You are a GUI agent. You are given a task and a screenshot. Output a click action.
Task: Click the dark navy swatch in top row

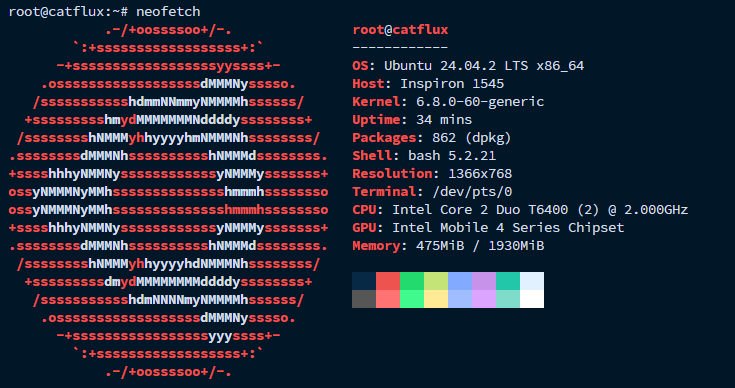[x=364, y=281]
